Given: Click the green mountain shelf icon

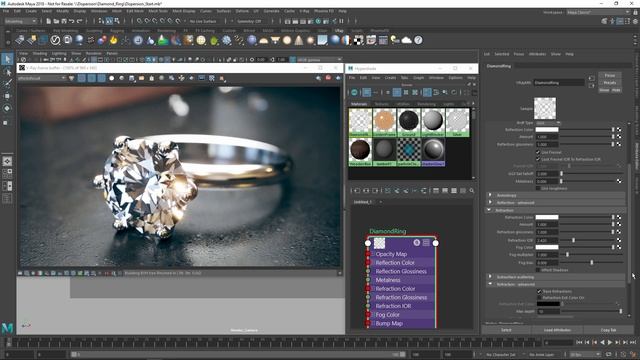Looking at the screenshot, I should pyautogui.click(x=163, y=40).
